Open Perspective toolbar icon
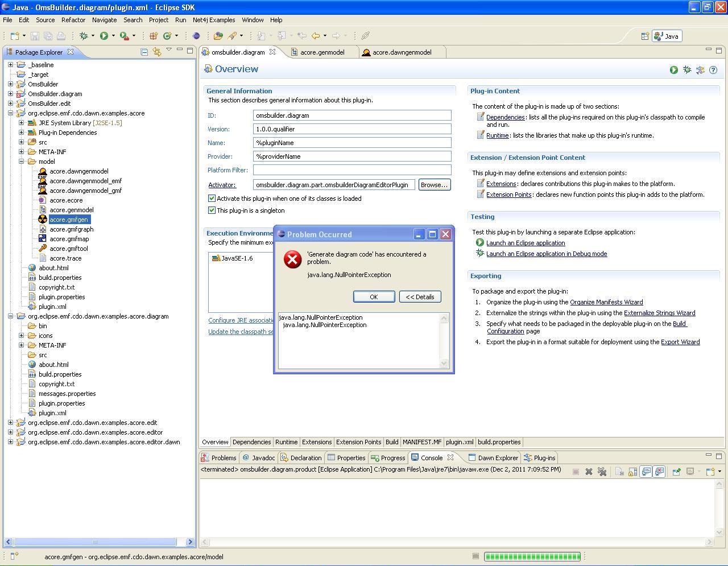The height and width of the screenshot is (566, 728). click(645, 36)
